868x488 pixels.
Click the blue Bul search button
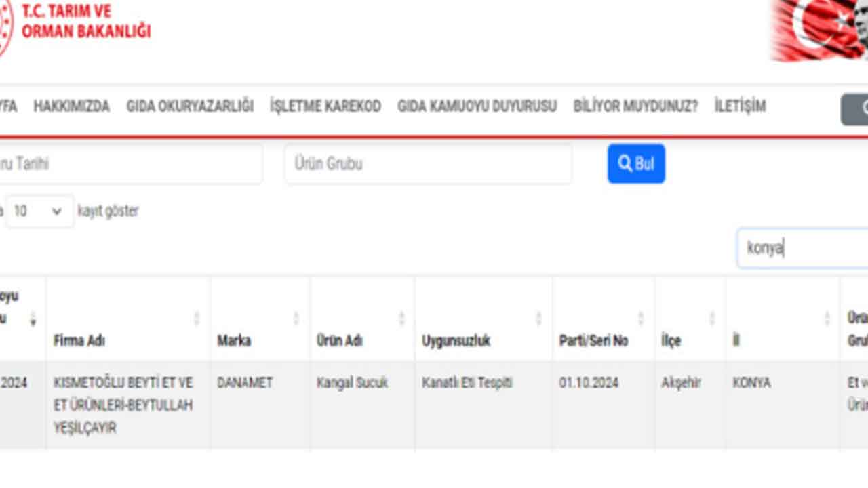(635, 163)
